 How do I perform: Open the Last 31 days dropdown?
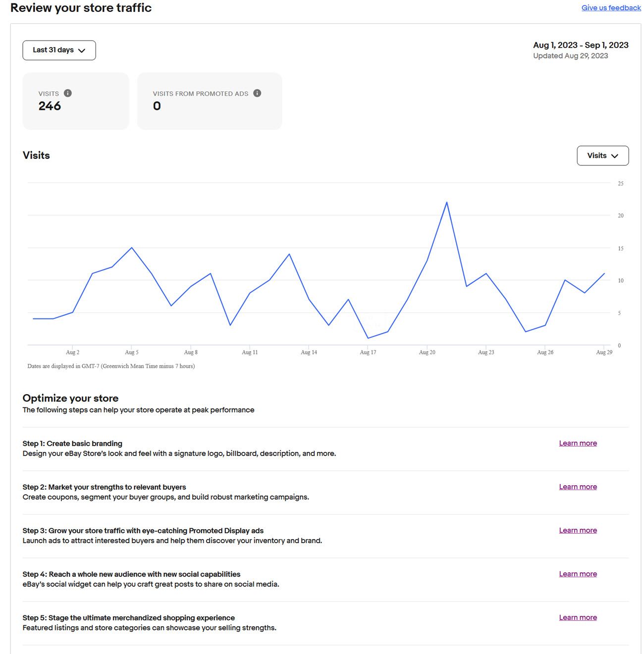click(x=59, y=50)
